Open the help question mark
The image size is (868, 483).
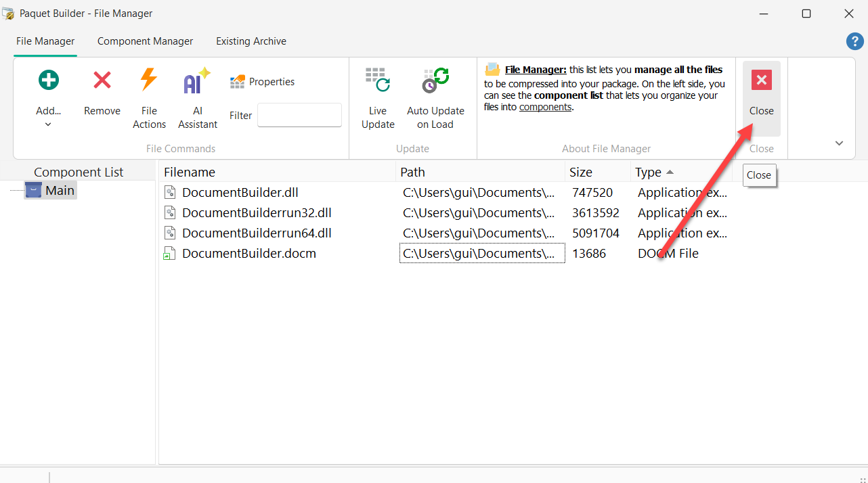point(854,41)
